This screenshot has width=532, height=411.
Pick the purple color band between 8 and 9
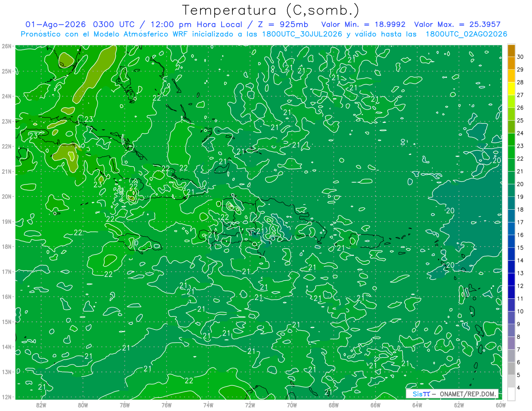pyautogui.click(x=511, y=330)
